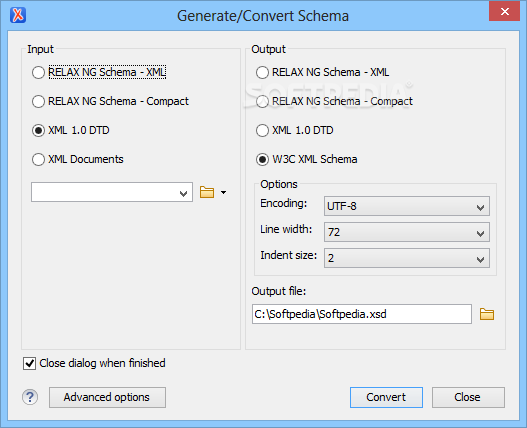Open the input file URL combo box
This screenshot has height=428, width=527.
coord(112,192)
